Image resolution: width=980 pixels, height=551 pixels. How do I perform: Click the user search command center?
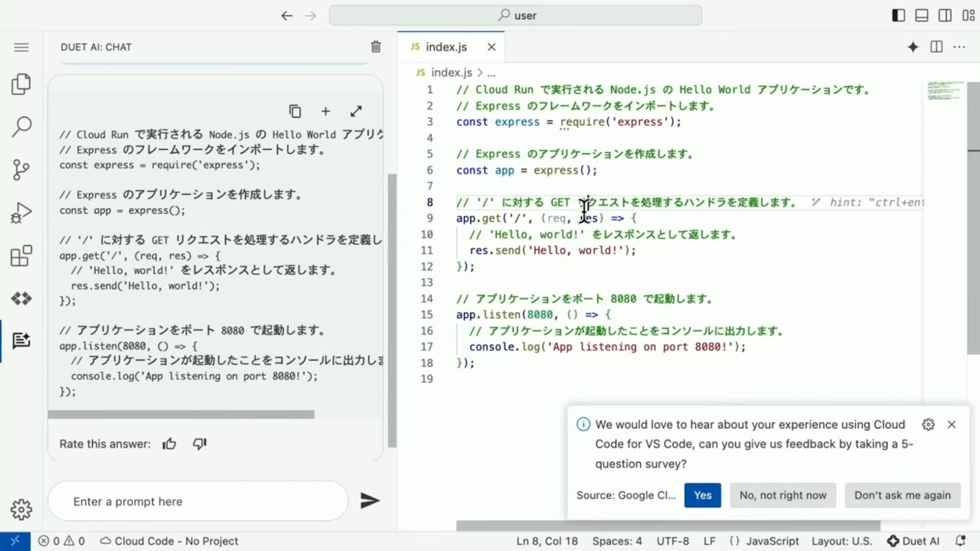(516, 16)
